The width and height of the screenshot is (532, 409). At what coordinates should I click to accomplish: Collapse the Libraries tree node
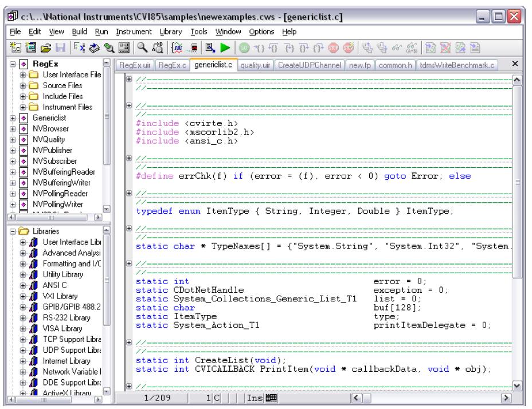[13, 231]
